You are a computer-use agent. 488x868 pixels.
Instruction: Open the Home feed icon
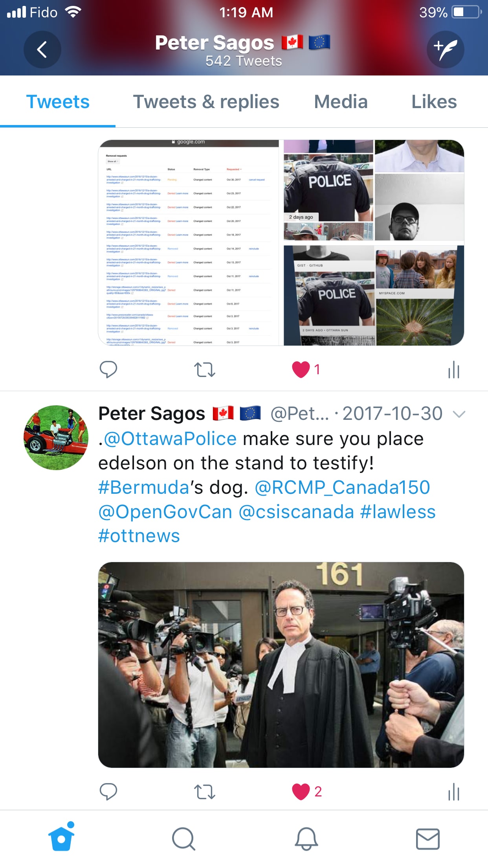tap(61, 838)
